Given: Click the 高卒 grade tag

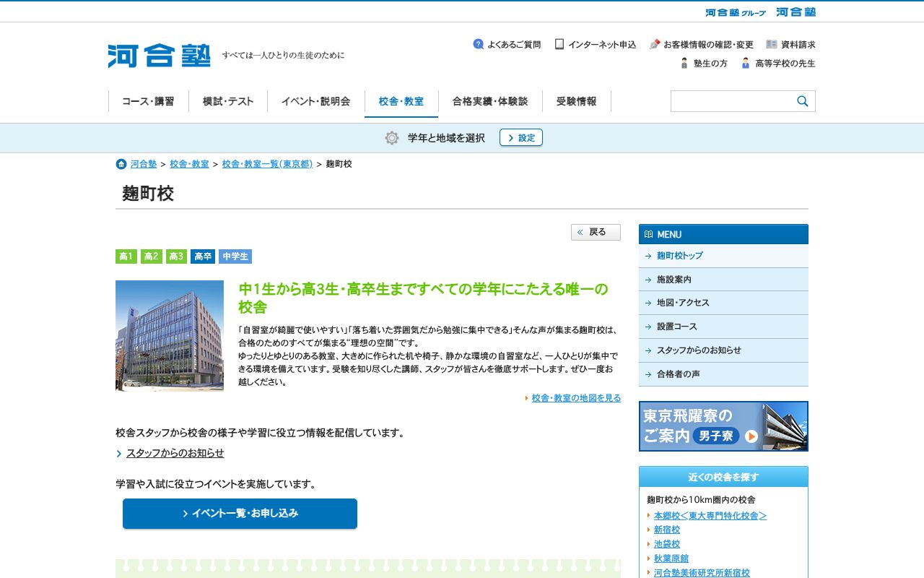Looking at the screenshot, I should [203, 256].
